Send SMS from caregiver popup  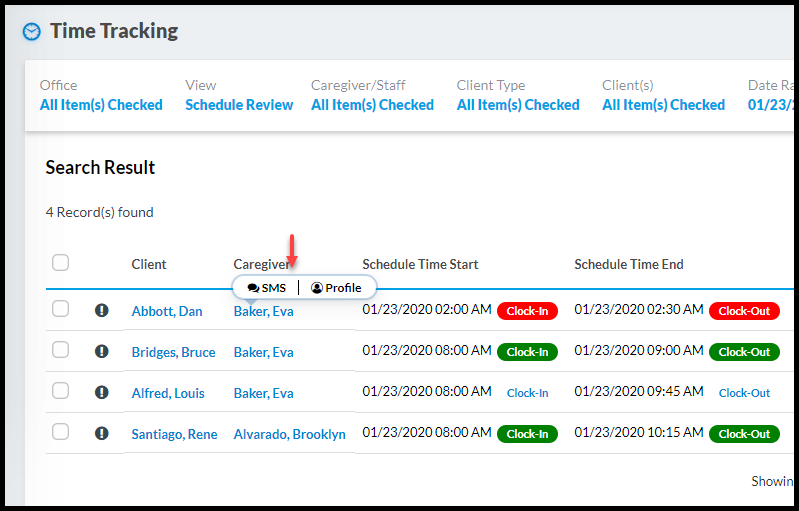pyautogui.click(x=267, y=288)
